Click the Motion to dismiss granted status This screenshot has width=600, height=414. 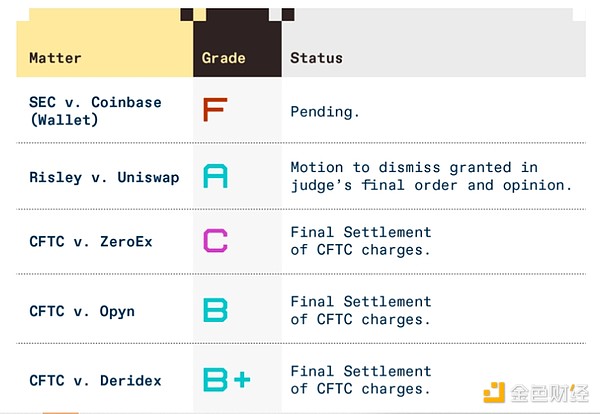[429, 176]
